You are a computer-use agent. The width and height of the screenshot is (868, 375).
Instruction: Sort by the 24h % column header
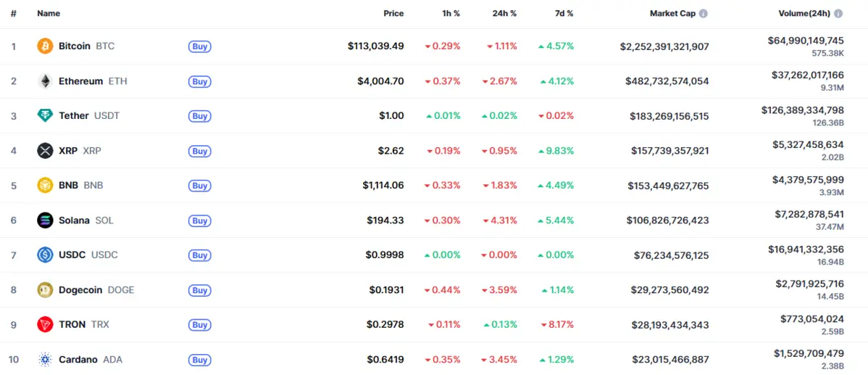click(504, 14)
